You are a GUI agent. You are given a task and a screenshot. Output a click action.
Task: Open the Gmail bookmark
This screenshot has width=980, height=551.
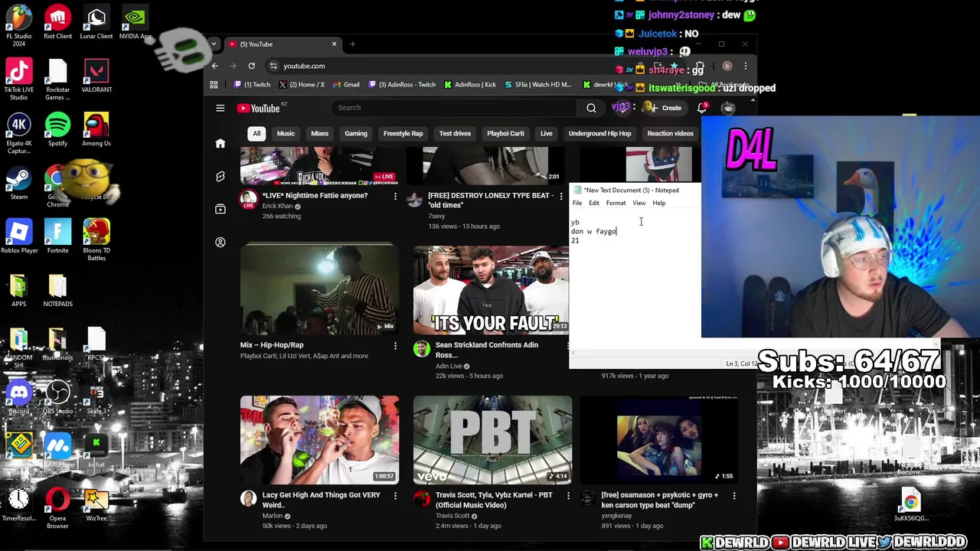(x=347, y=84)
